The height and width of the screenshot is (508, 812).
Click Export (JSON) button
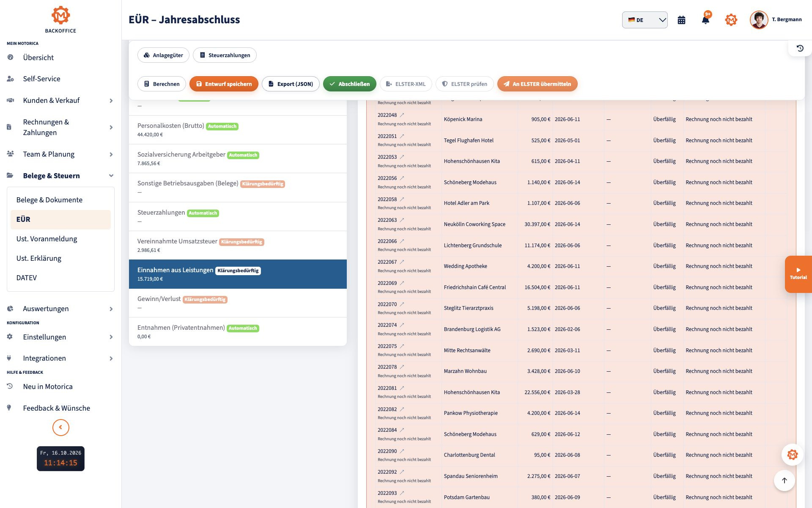(291, 84)
